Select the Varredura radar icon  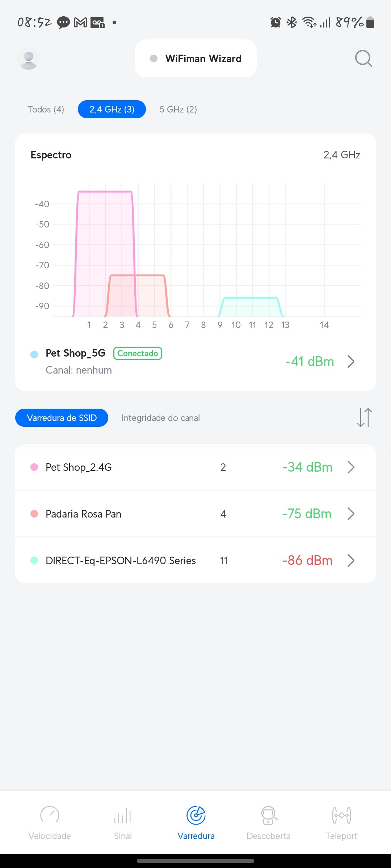[196, 816]
